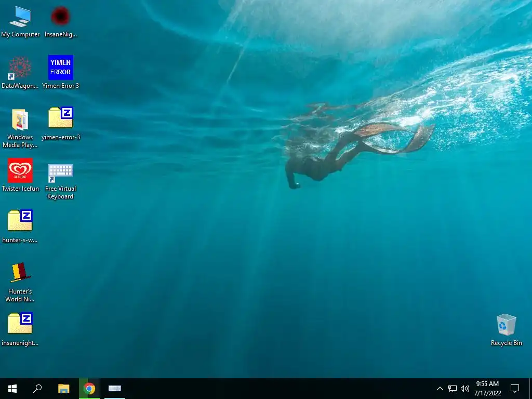Screen dimensions: 532x399
Task: Switch to Google Chrome on the taskbar
Action: pos(89,389)
